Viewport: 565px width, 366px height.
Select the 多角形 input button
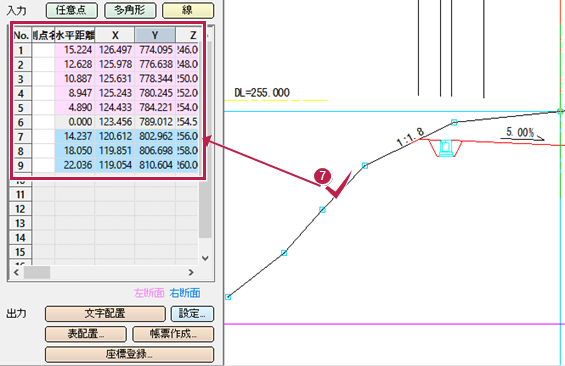130,10
